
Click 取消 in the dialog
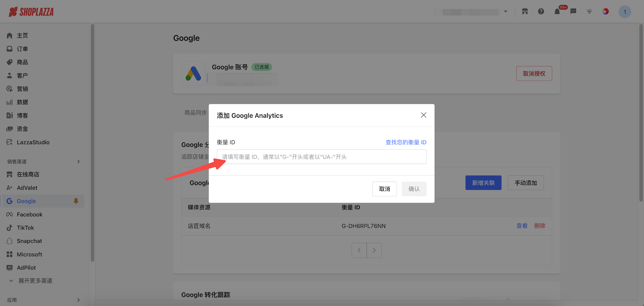(385, 189)
